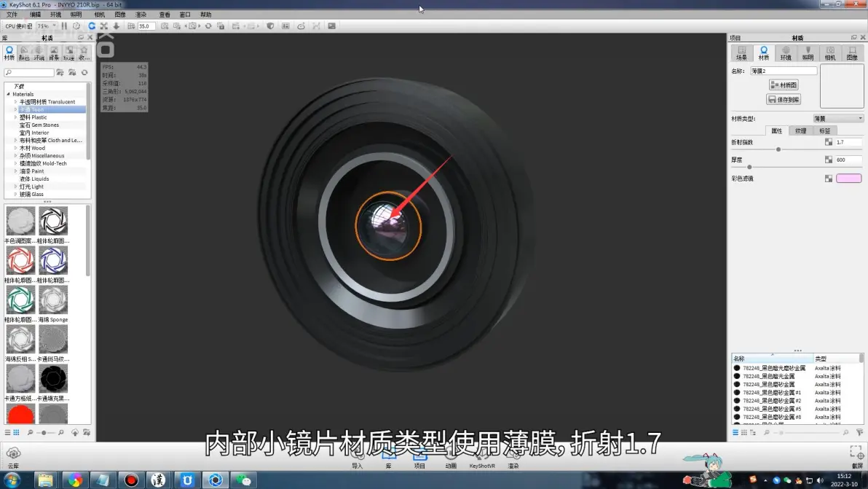Screen dimensions: 868x489
Task: Click the reset camera circular arrows icon
Action: 208,26
